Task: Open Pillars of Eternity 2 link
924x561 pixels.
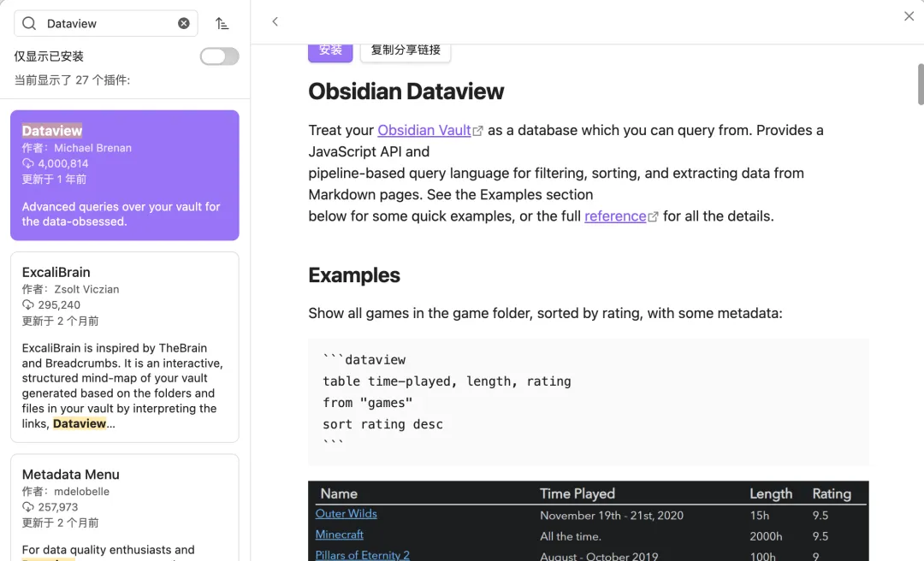Action: 362,554
